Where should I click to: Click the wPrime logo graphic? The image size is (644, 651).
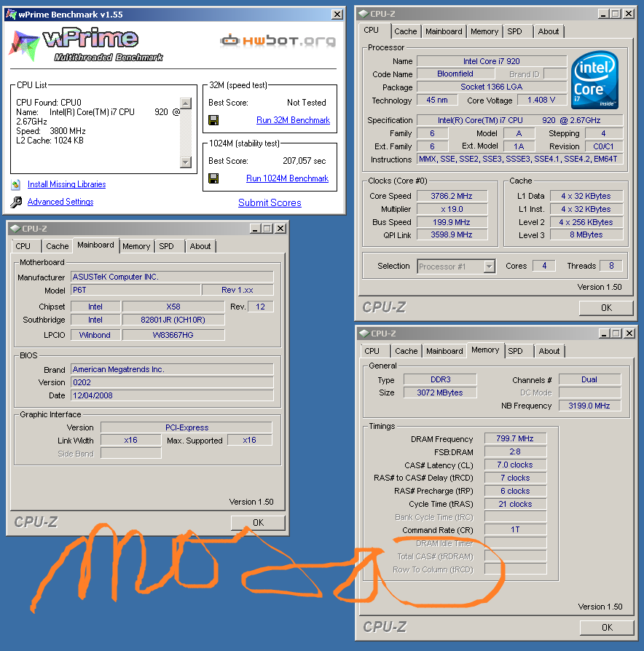[x=85, y=45]
